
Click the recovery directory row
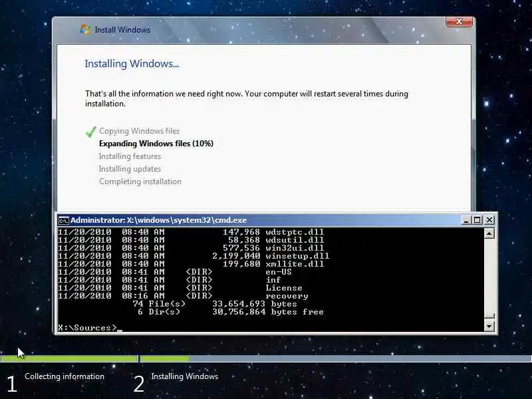(183, 296)
